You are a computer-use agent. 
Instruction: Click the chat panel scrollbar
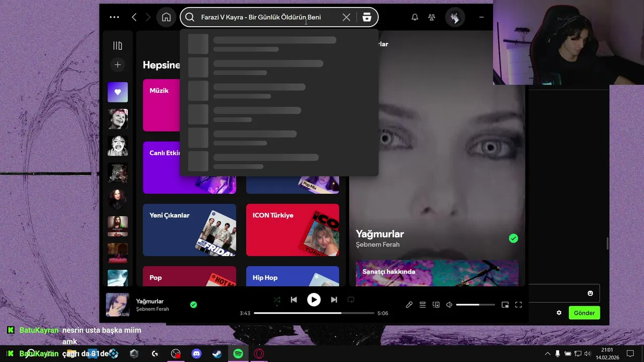pos(607,243)
